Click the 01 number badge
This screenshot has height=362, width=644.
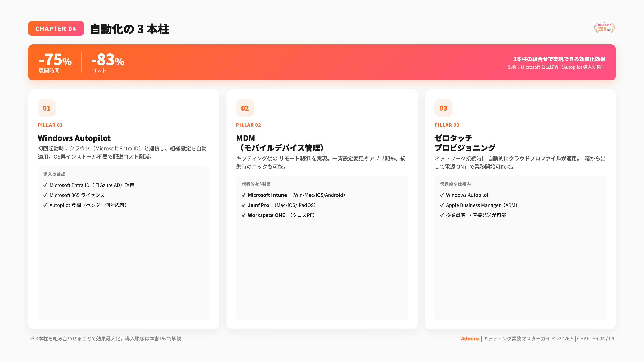(x=46, y=108)
